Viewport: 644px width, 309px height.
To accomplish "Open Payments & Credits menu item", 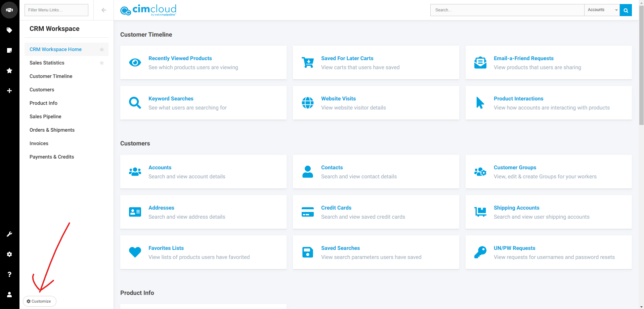I will pos(67,157).
